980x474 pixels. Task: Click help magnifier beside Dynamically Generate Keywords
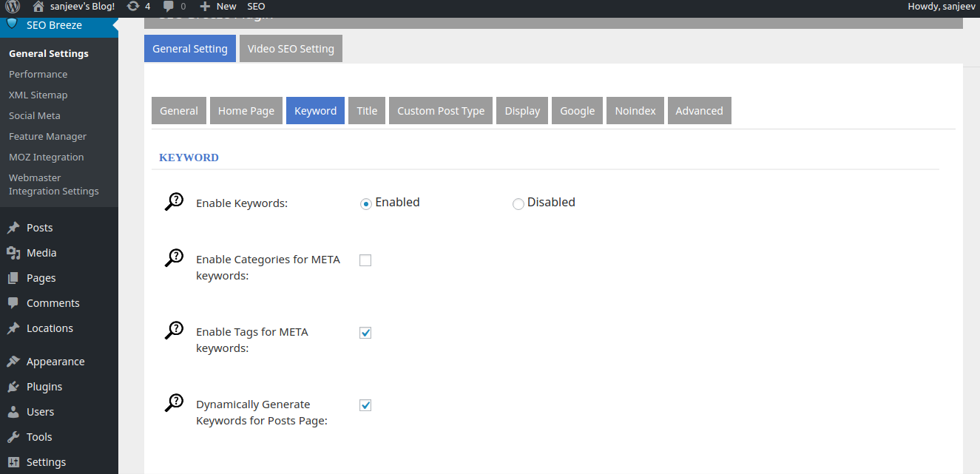[x=174, y=403]
